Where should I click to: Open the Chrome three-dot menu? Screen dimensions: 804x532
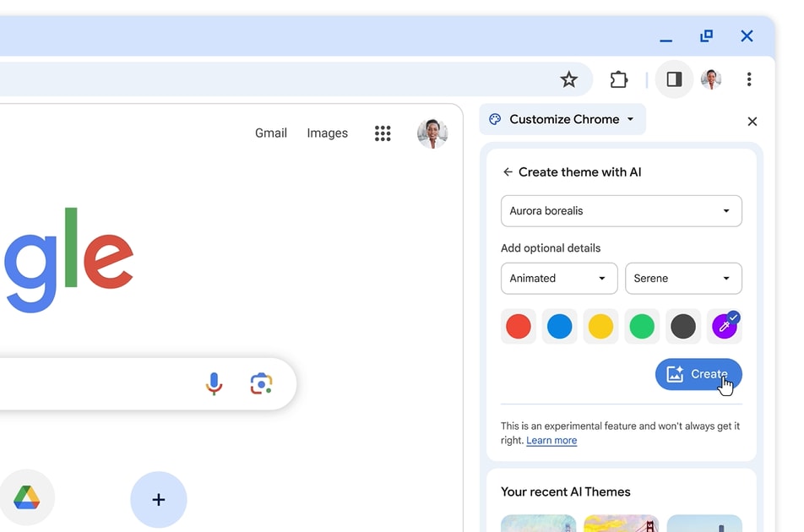(x=749, y=79)
